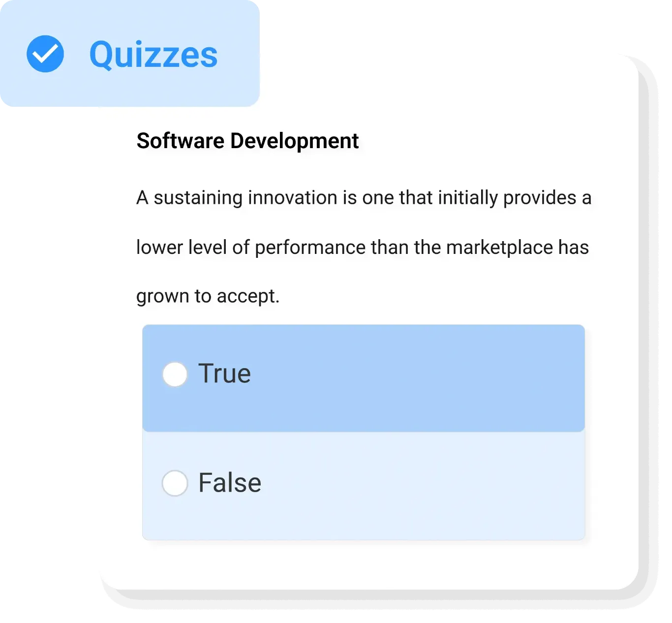Select the True radio button
The height and width of the screenshot is (623, 672).
[x=175, y=374]
